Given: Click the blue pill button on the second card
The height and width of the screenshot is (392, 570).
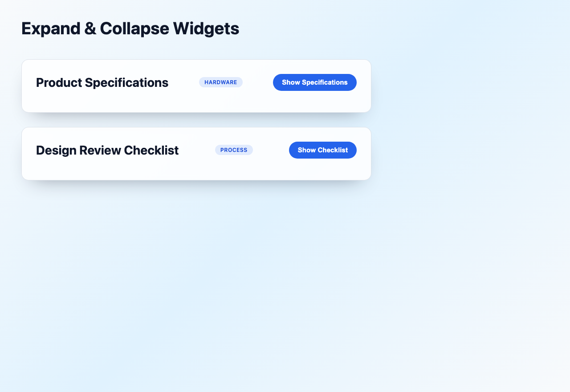Looking at the screenshot, I should coord(322,150).
